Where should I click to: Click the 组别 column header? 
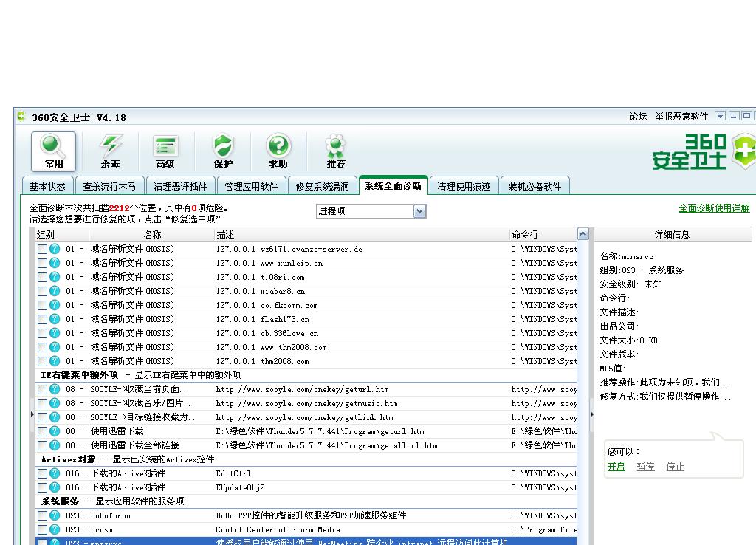tap(62, 234)
